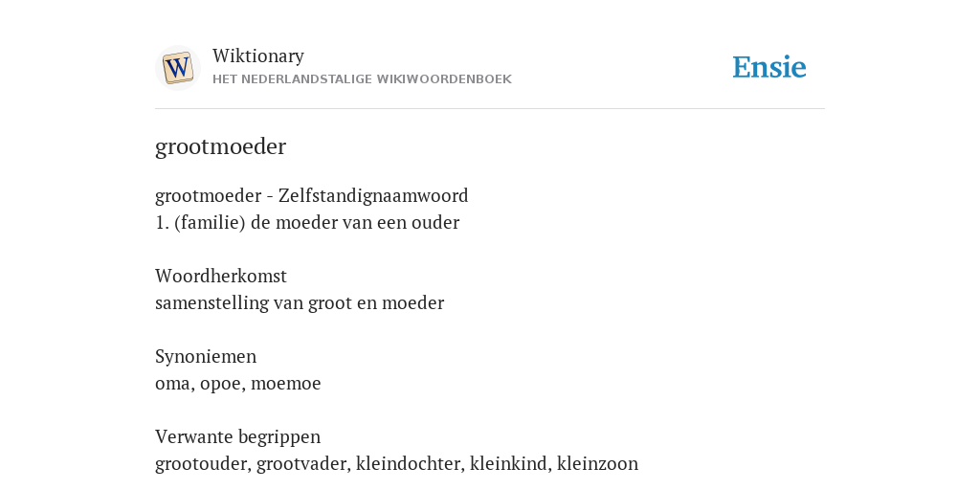Click the Woordherkomst section label
Image resolution: width=980 pixels, height=490 pixels.
coord(221,276)
